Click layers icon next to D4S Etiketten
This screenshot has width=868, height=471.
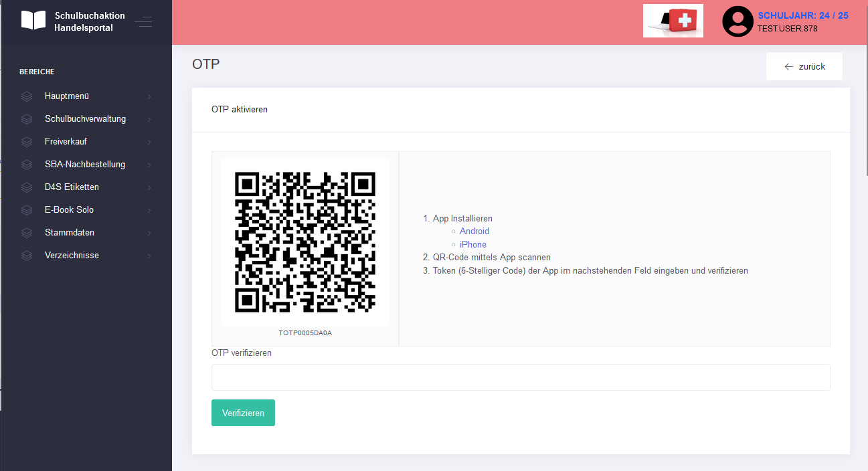[x=27, y=187]
